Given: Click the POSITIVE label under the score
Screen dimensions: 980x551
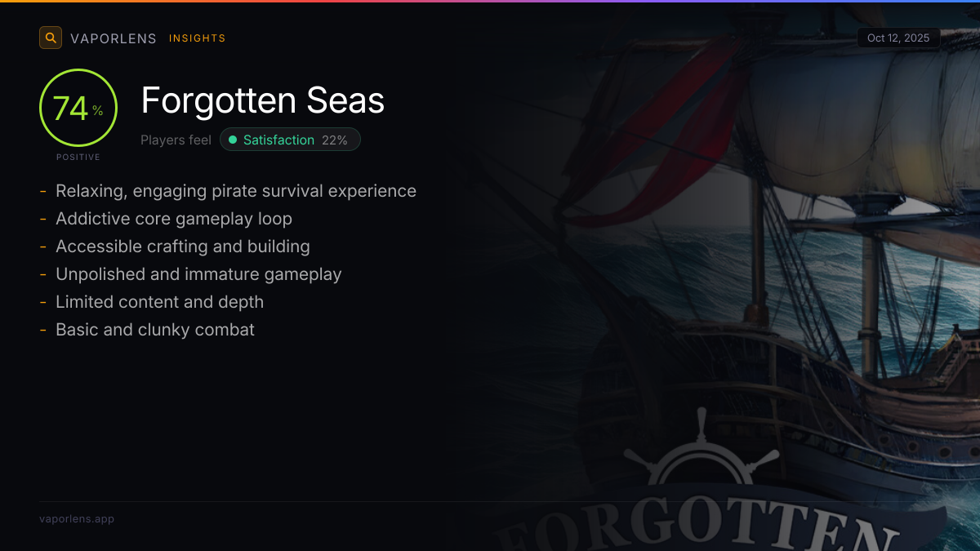Looking at the screenshot, I should [x=78, y=157].
